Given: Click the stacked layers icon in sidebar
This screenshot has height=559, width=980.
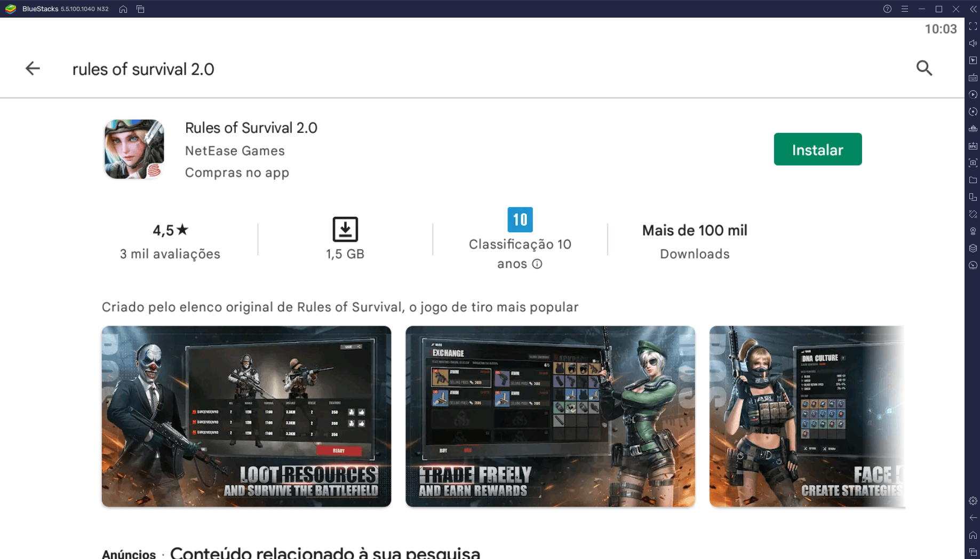Looking at the screenshot, I should (x=973, y=248).
